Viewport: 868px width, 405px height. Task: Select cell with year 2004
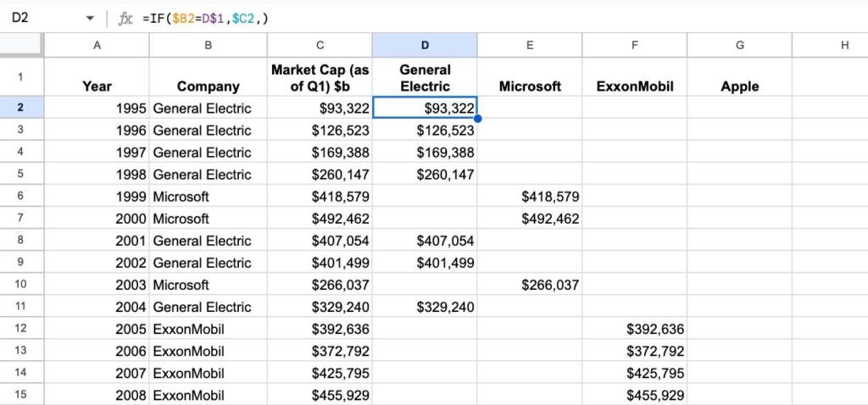(97, 307)
